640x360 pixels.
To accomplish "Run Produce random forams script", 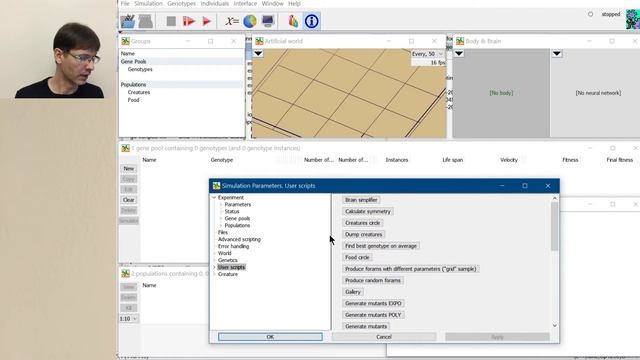I will click(373, 280).
